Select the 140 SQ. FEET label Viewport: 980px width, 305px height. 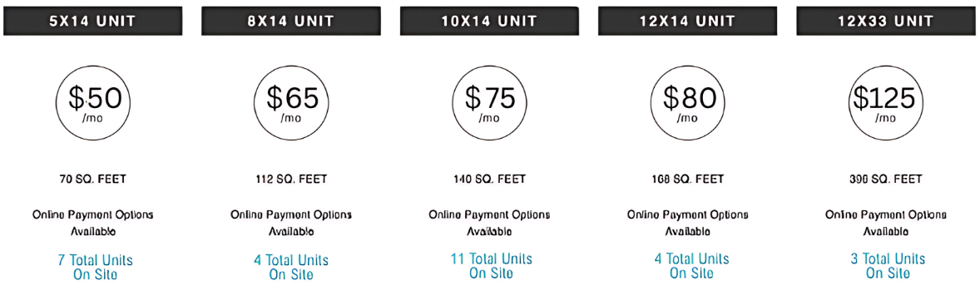pyautogui.click(x=489, y=180)
